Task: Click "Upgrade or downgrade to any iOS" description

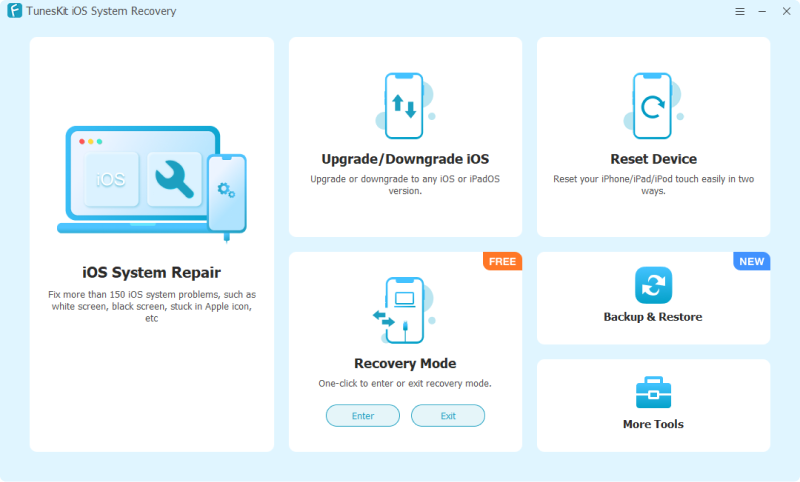Action: 405,185
